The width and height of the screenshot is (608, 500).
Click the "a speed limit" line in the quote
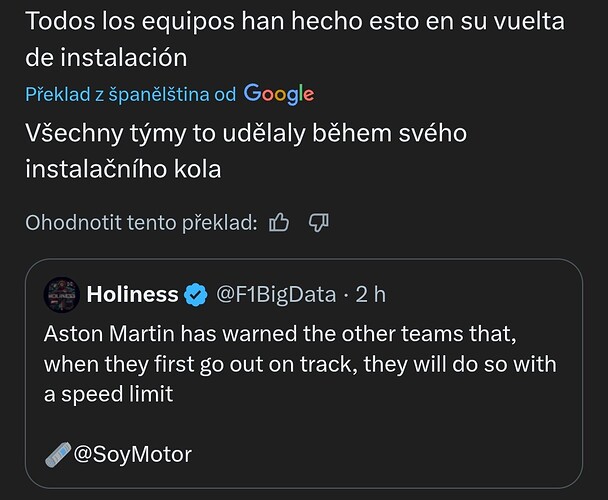click(x=109, y=394)
